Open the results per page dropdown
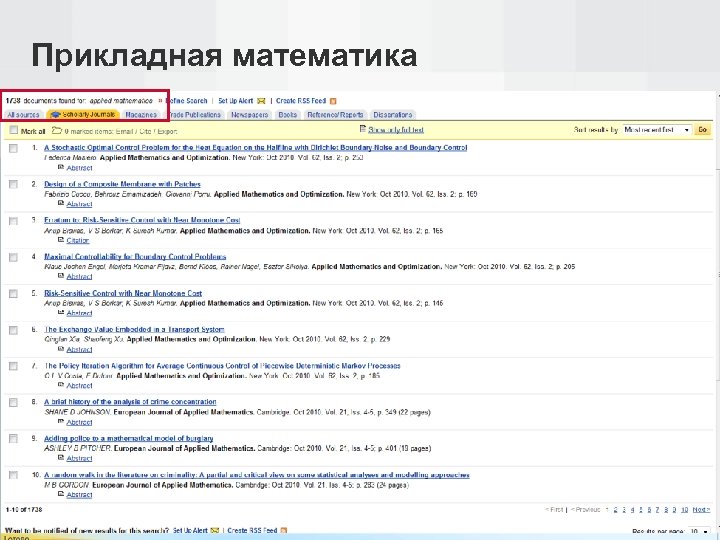The image size is (720, 540). tap(699, 531)
